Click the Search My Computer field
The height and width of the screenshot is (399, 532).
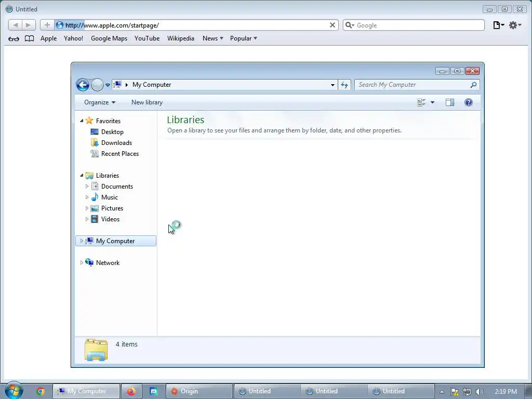[x=417, y=85]
